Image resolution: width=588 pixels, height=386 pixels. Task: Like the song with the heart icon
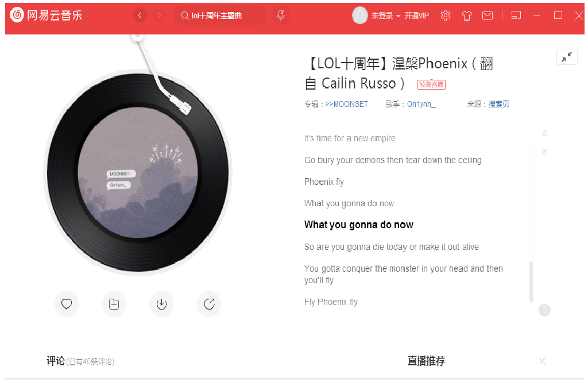(67, 304)
